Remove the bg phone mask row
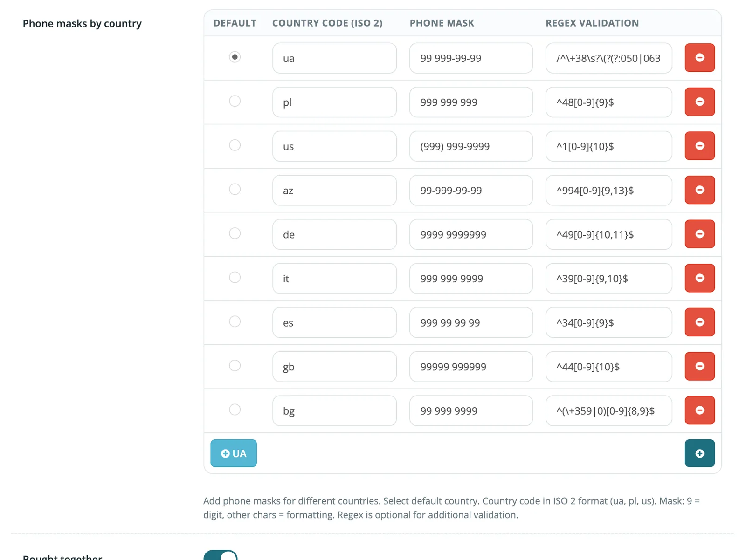Viewport: 746px width, 560px height. pos(699,410)
